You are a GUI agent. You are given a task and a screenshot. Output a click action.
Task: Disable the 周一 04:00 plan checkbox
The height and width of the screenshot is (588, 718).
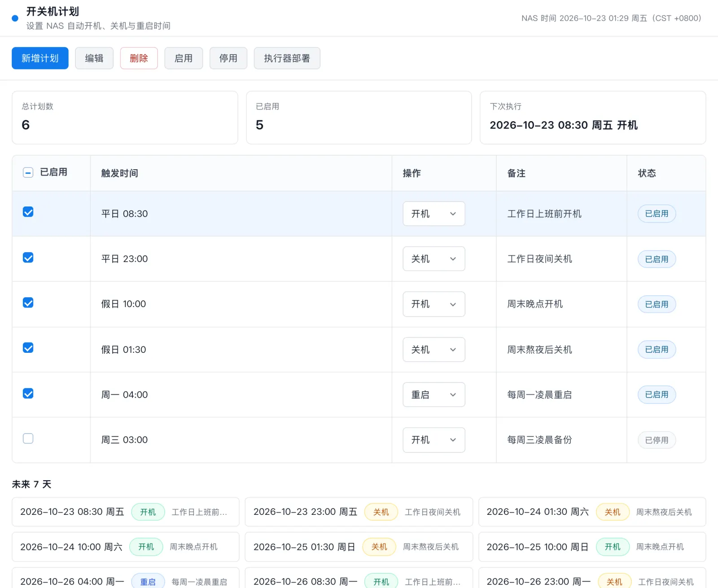coord(28,394)
